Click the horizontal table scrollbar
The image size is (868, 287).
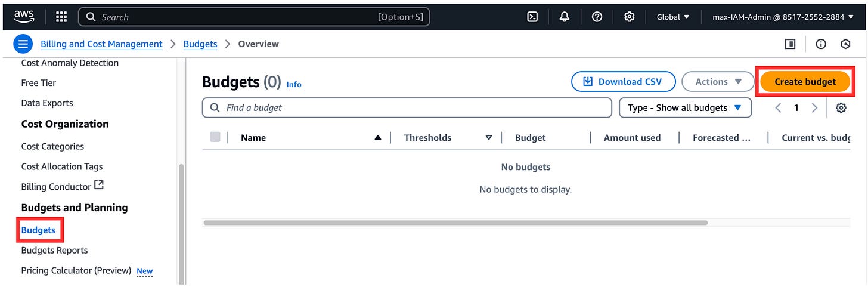(x=455, y=223)
